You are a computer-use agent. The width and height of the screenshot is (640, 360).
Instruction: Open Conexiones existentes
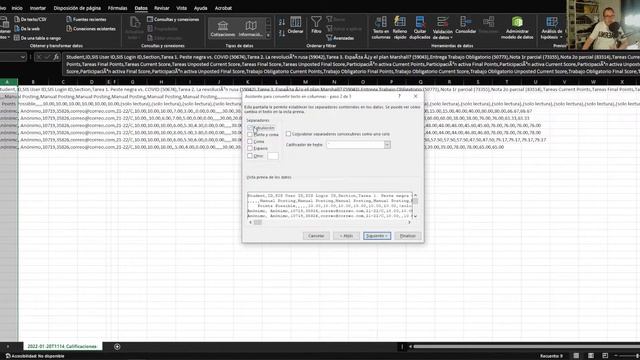point(91,29)
